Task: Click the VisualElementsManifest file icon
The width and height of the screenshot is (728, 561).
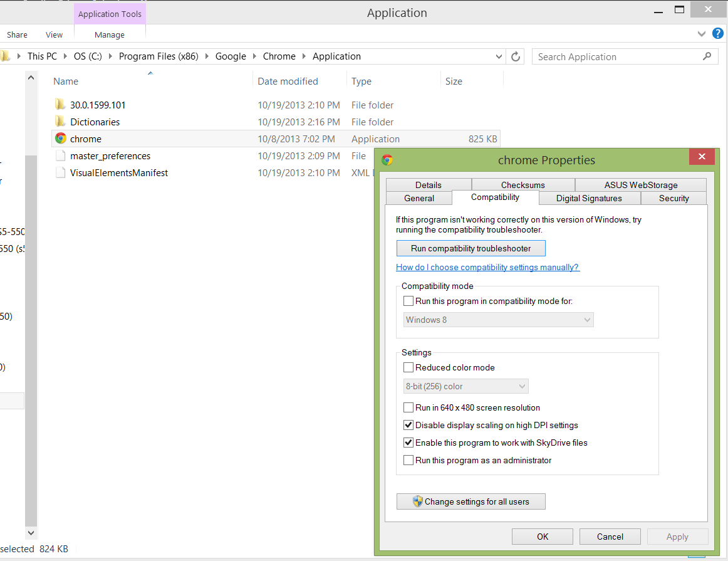Action: (60, 172)
